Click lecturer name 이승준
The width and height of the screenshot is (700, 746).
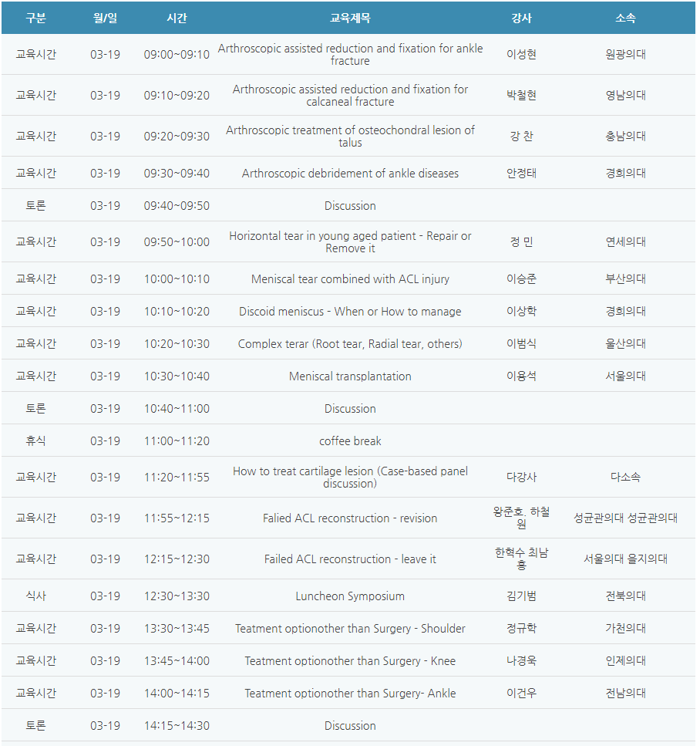tap(522, 278)
